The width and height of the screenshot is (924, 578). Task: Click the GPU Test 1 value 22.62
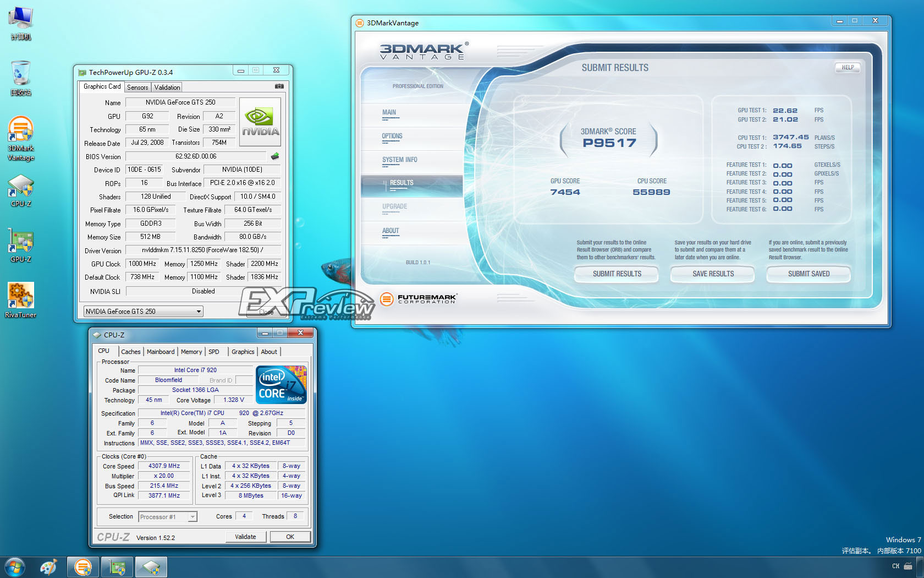coord(785,111)
